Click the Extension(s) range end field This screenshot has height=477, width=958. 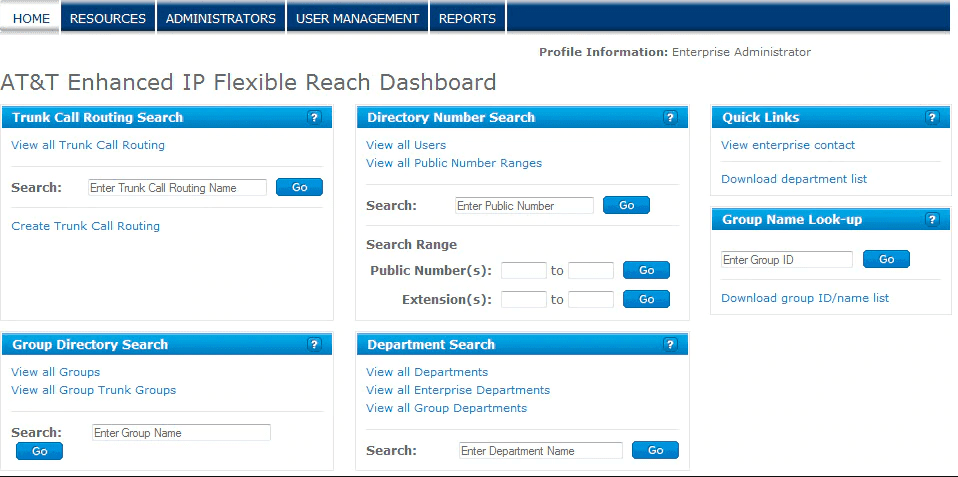pyautogui.click(x=591, y=299)
